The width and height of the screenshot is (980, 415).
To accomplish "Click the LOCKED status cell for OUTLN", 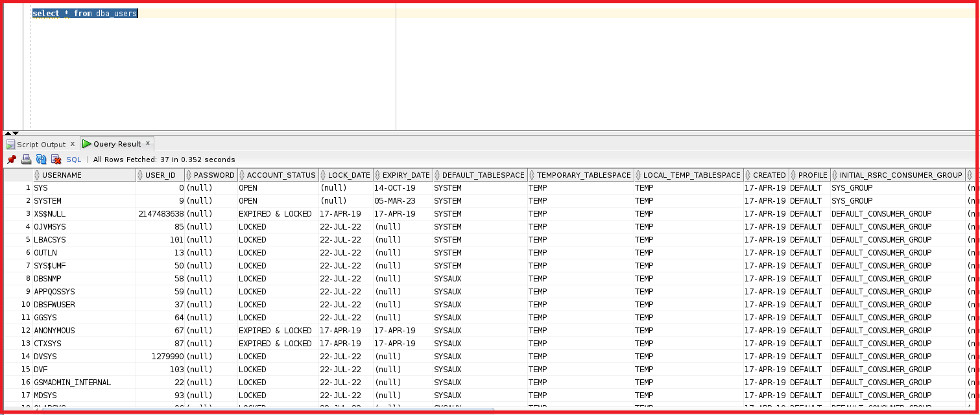I will 278,253.
